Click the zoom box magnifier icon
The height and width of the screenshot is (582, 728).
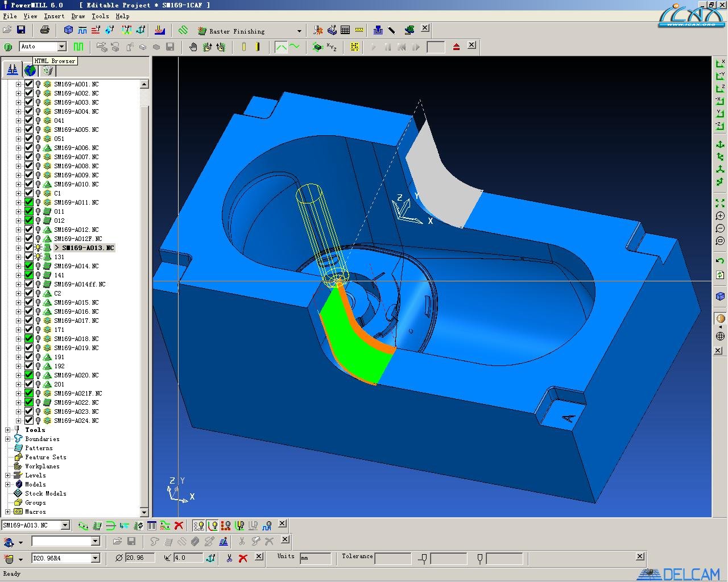[x=720, y=241]
